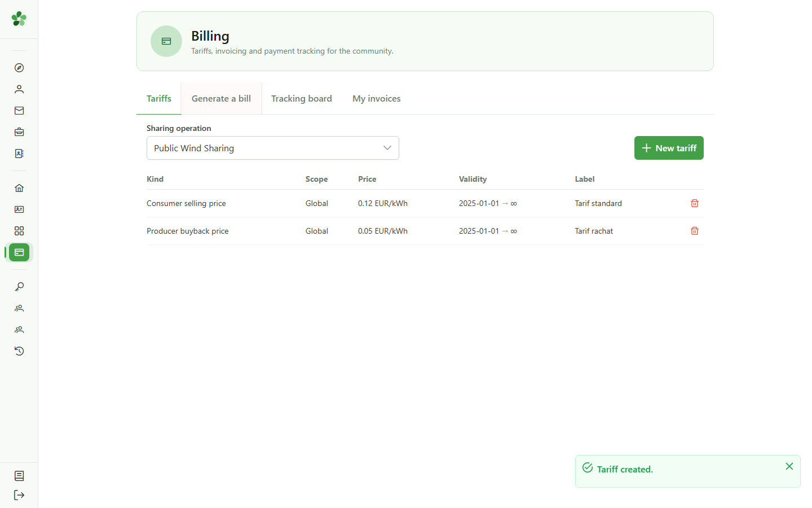812x508 pixels.
Task: Dismiss the Tariff created notification
Action: pos(789,466)
